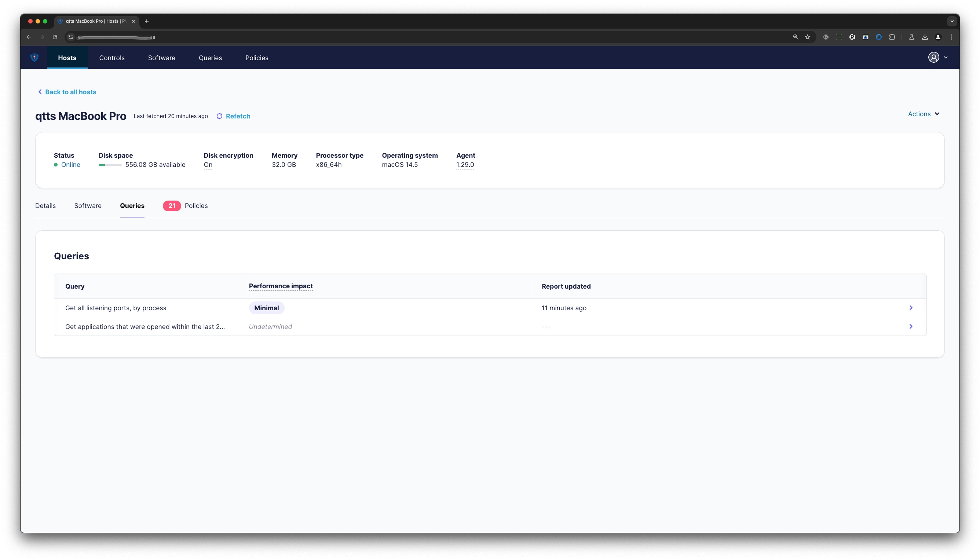Open Get all listening ports, by process
Image resolution: width=980 pixels, height=560 pixels.
tap(116, 308)
